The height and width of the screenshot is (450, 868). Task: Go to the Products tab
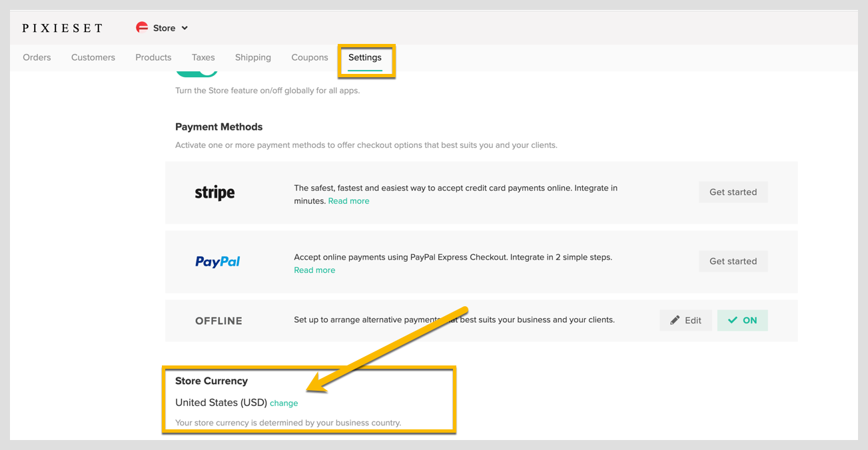pos(153,57)
